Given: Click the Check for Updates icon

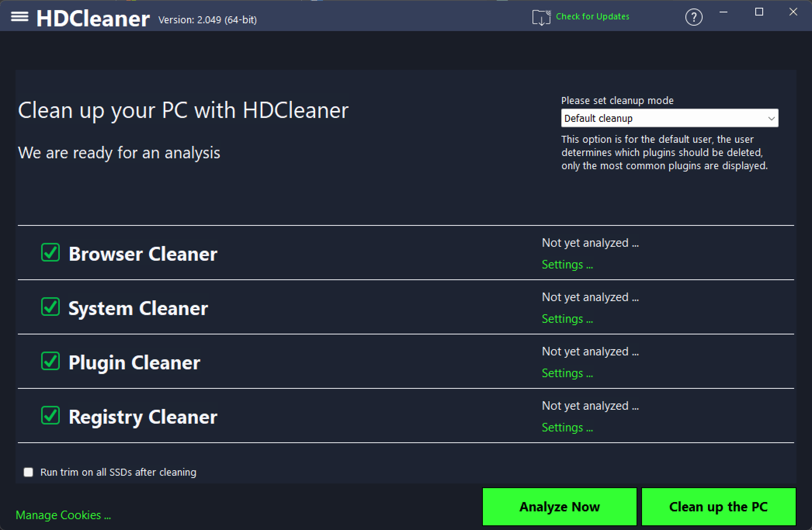Looking at the screenshot, I should click(x=541, y=17).
